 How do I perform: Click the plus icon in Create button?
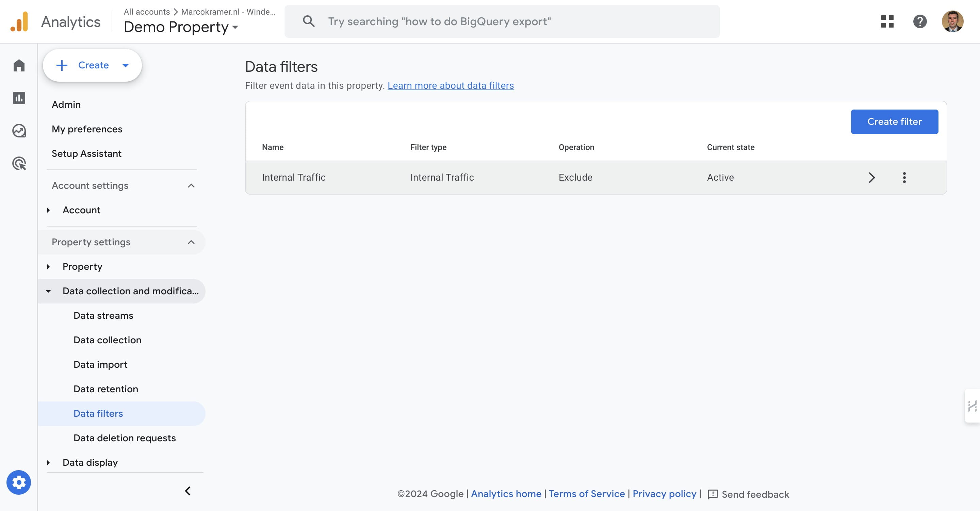[x=62, y=65]
